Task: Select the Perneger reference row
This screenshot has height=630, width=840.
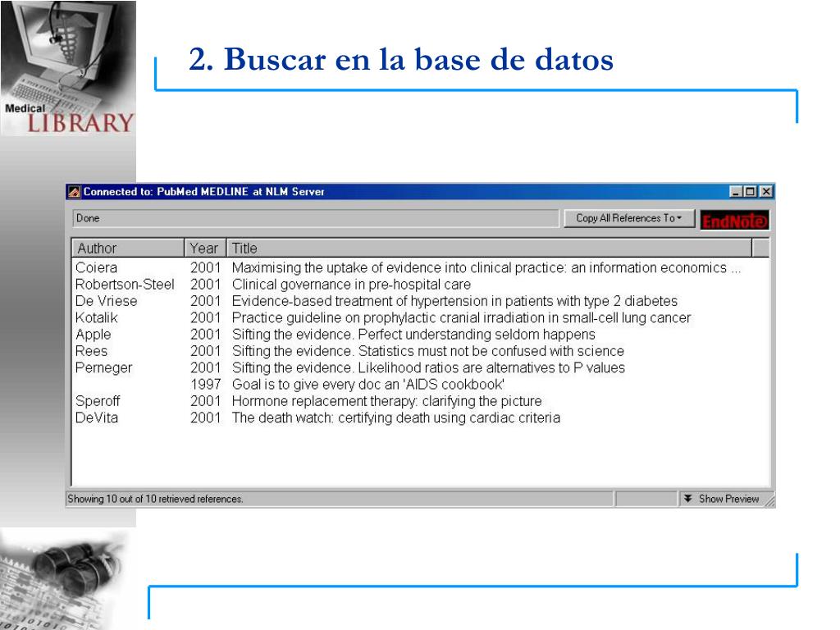Action: (x=421, y=367)
